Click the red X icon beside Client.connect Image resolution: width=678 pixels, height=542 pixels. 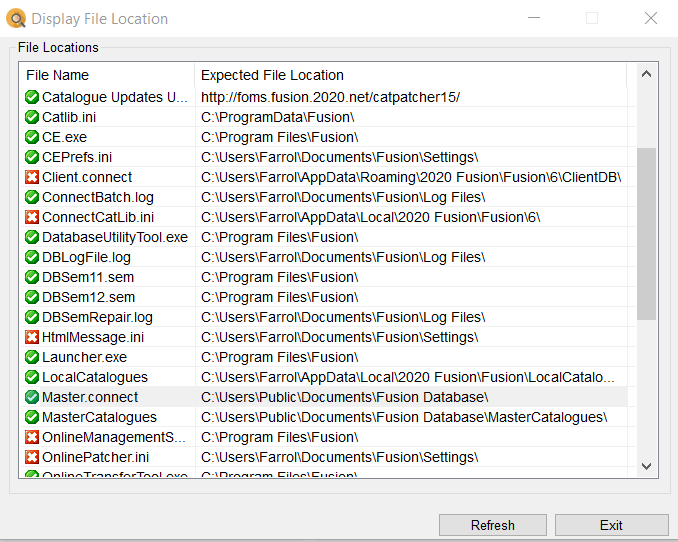[x=32, y=177]
